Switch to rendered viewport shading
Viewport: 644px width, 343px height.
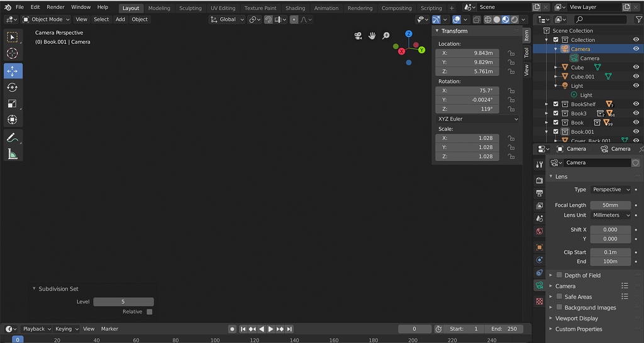coord(514,19)
